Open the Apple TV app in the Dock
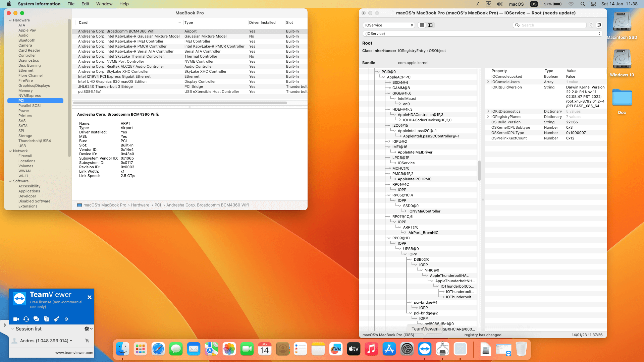The image size is (644, 362). (354, 349)
